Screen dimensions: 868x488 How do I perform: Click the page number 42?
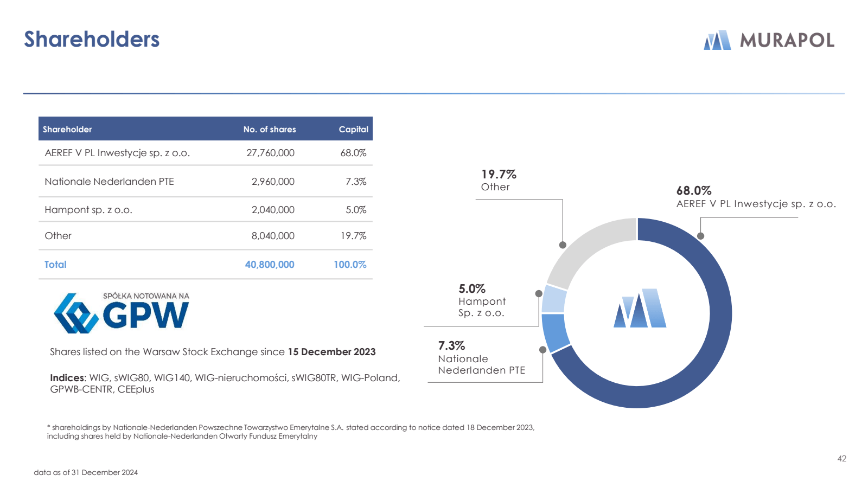pos(841,459)
